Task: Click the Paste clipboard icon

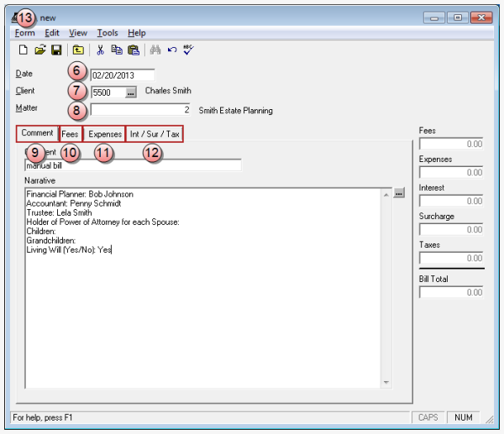Action: click(x=133, y=50)
